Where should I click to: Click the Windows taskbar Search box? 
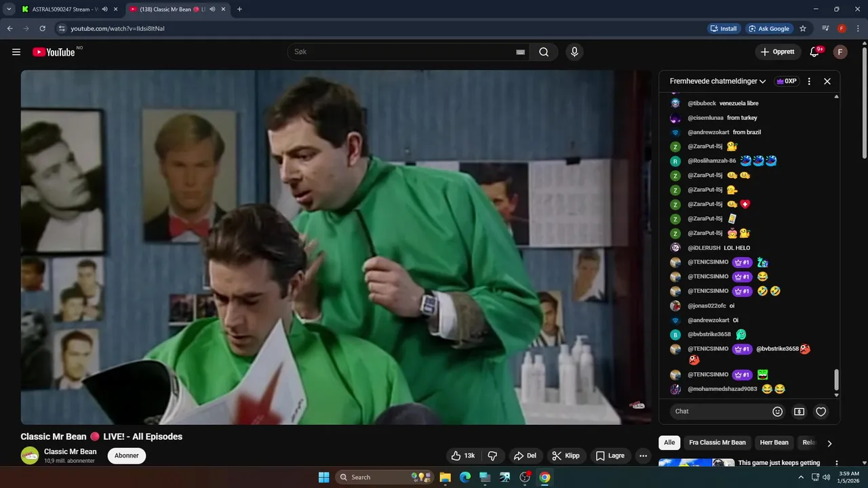386,477
